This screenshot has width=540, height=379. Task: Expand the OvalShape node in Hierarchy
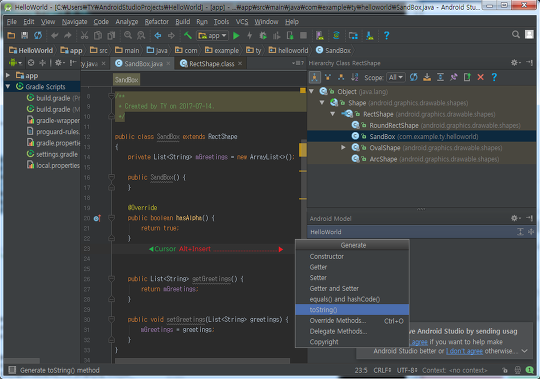343,147
